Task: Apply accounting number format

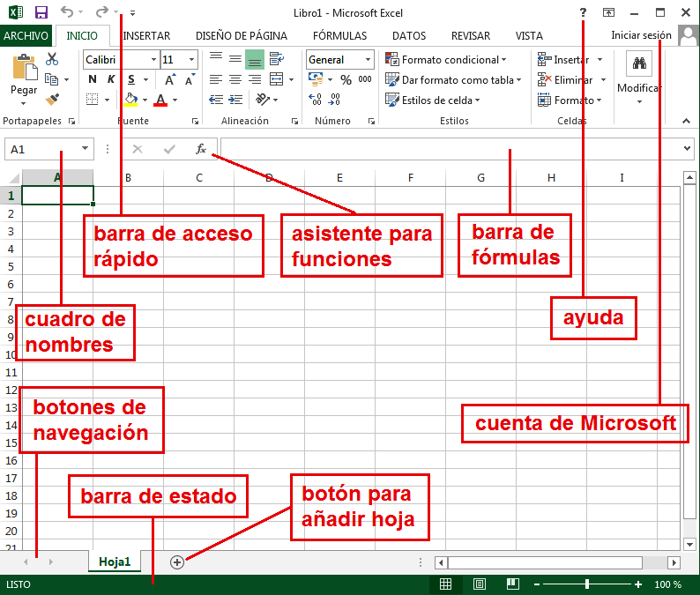Action: 316,79
